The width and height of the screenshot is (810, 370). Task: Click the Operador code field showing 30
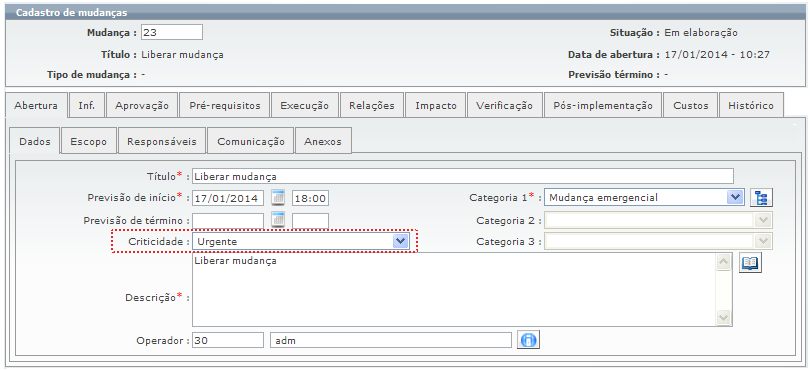[228, 341]
